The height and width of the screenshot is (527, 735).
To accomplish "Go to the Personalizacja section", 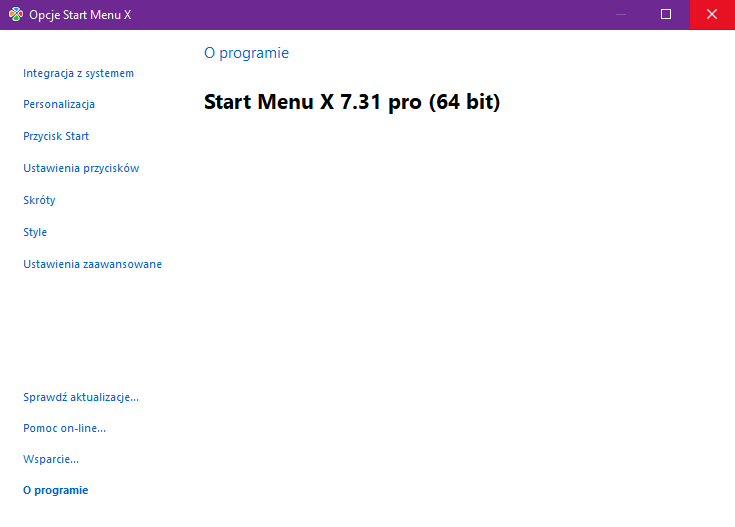I will [59, 104].
